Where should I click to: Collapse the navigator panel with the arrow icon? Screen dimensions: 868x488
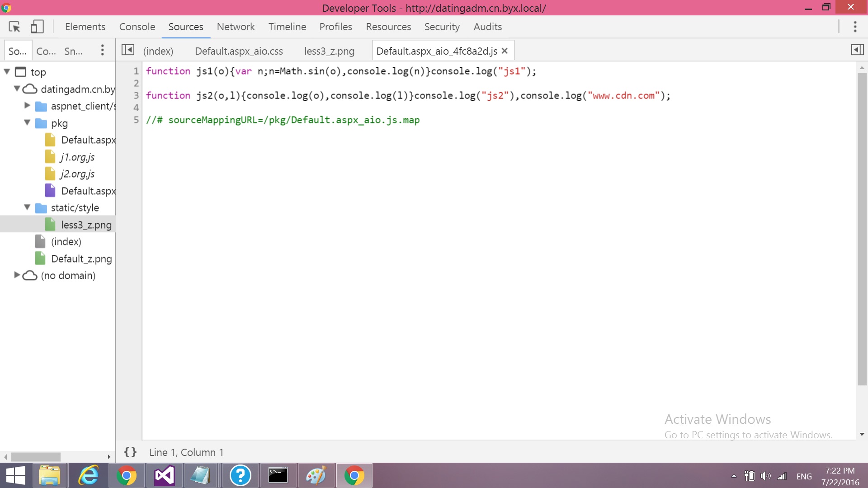[127, 50]
